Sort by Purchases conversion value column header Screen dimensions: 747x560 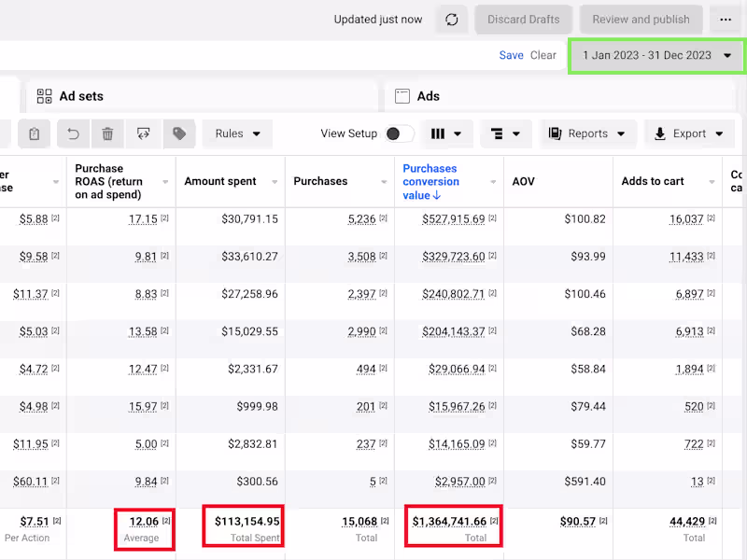click(x=430, y=182)
